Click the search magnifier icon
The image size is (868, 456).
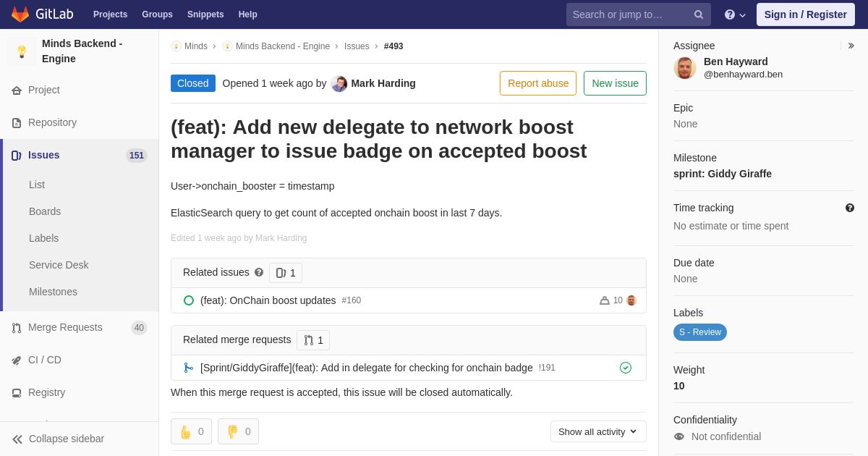tap(699, 14)
